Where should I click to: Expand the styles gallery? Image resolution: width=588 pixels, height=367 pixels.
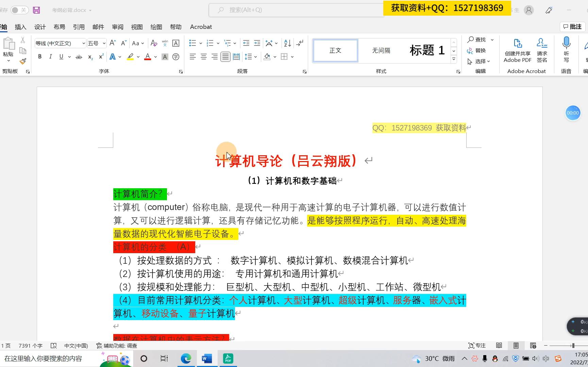click(x=454, y=59)
